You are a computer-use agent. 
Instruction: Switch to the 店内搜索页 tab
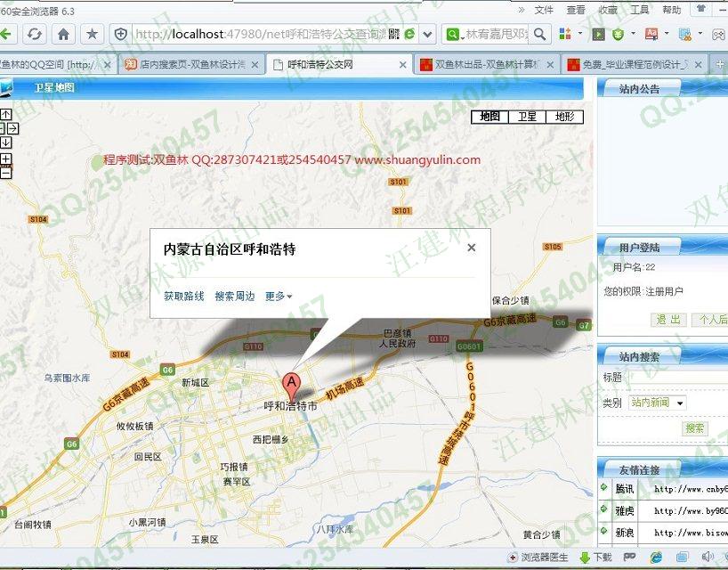[191, 65]
